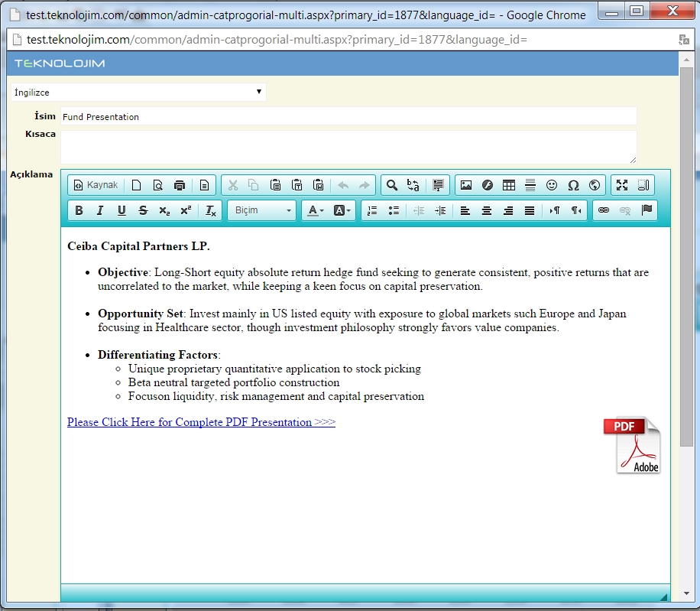The width and height of the screenshot is (700, 611).
Task: Click the Ceiba Capital Partners LP. heading
Action: (x=138, y=246)
